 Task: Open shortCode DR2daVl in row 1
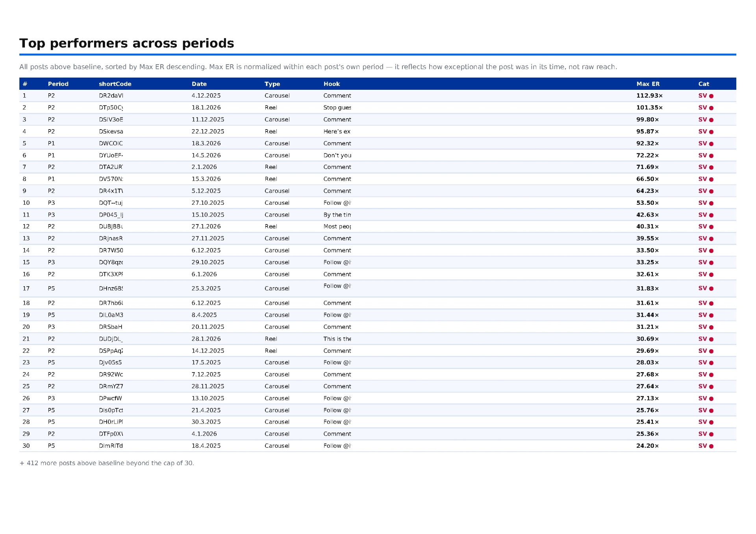pos(111,96)
